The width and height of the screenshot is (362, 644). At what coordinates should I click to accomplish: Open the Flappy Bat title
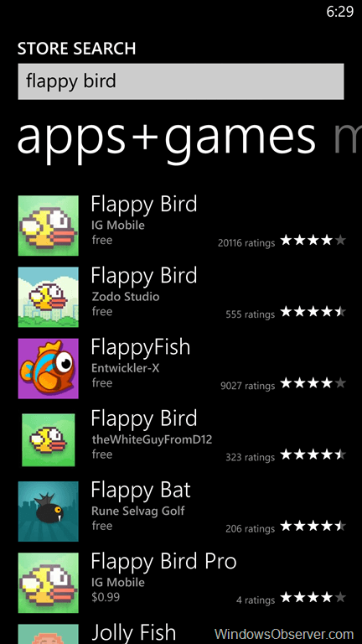tap(141, 490)
